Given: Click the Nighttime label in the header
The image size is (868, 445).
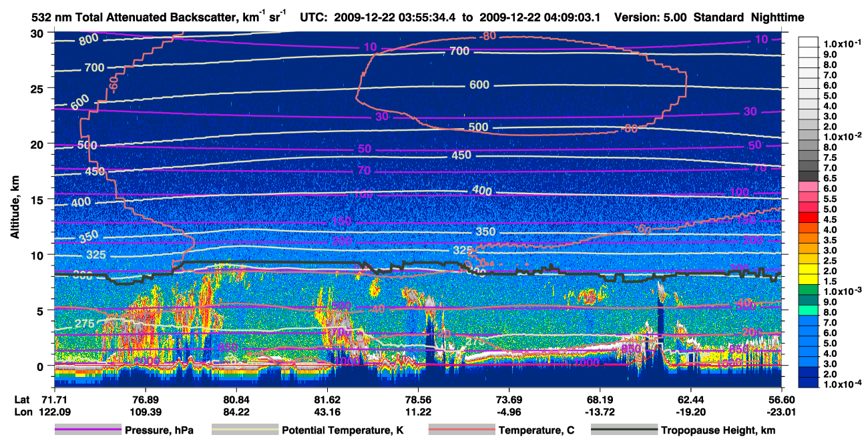Looking at the screenshot, I should click(x=778, y=17).
